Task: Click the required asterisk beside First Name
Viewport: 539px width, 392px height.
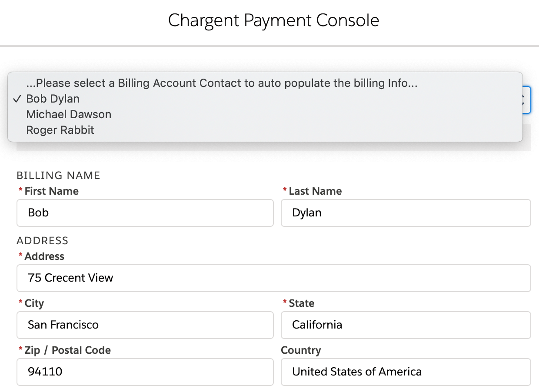Action: point(20,190)
